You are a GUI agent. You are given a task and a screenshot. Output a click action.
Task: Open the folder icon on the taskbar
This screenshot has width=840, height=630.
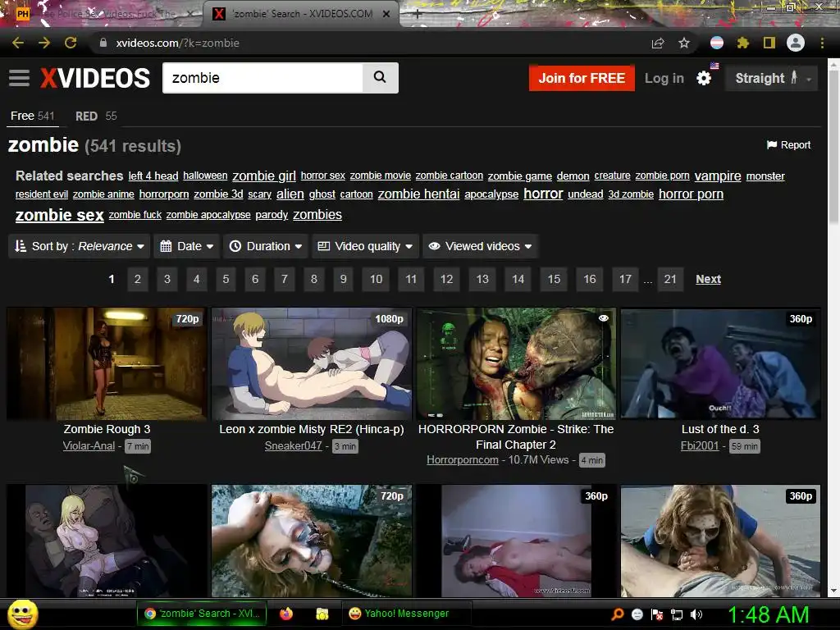click(322, 614)
